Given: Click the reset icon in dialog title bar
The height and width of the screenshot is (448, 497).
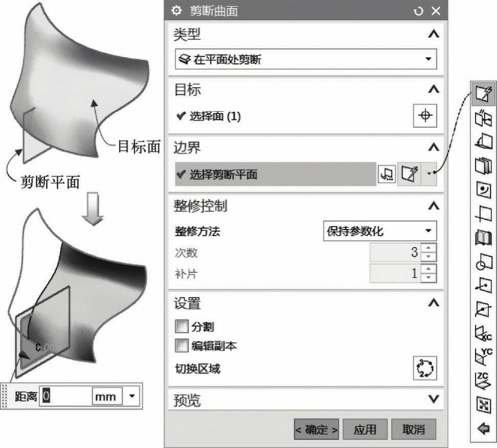Looking at the screenshot, I should [418, 11].
